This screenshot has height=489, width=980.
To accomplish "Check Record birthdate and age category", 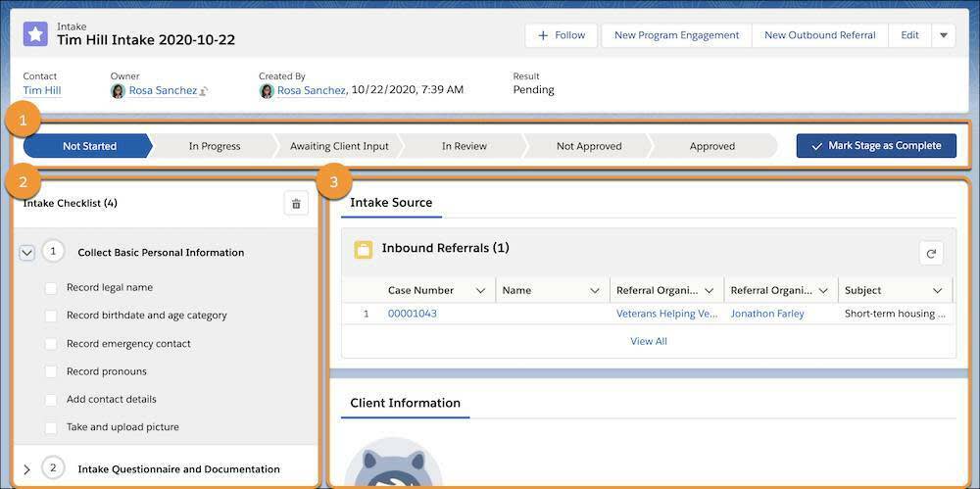I will click(x=51, y=316).
